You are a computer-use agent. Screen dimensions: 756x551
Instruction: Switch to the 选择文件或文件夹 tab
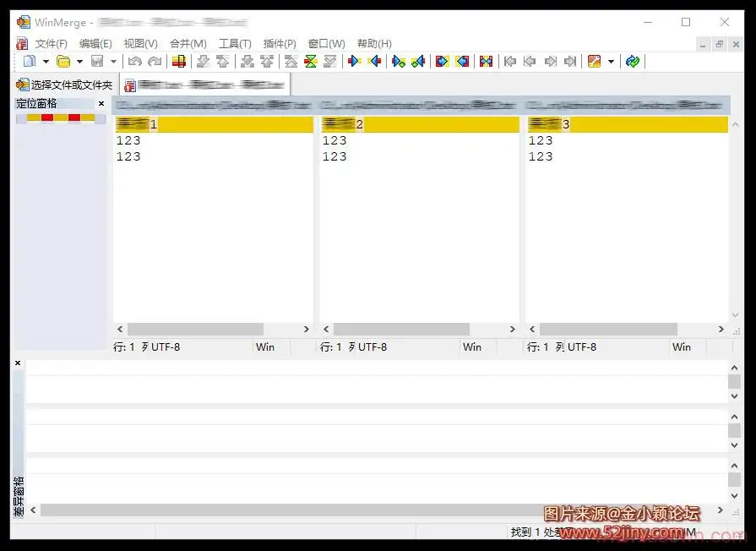tap(64, 85)
